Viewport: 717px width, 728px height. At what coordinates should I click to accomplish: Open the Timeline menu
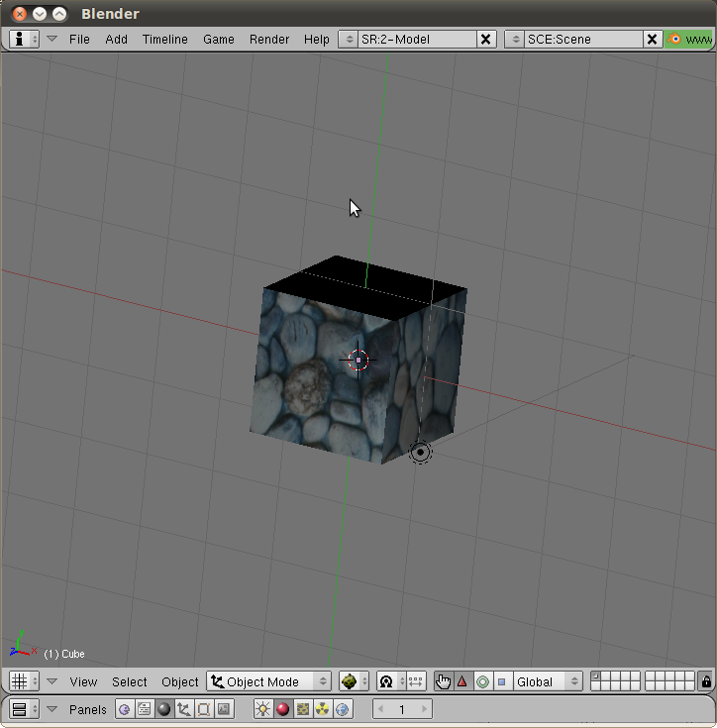coord(164,39)
